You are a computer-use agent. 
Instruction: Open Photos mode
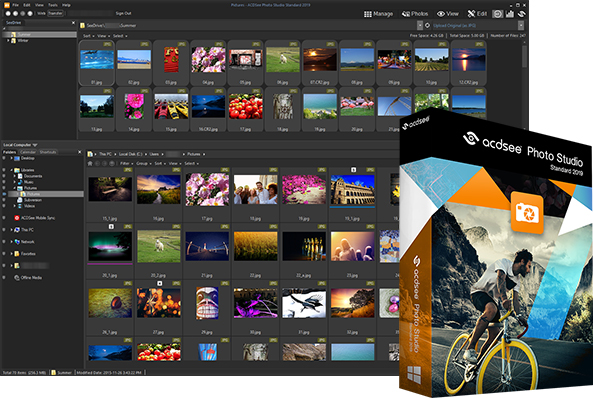pyautogui.click(x=415, y=14)
